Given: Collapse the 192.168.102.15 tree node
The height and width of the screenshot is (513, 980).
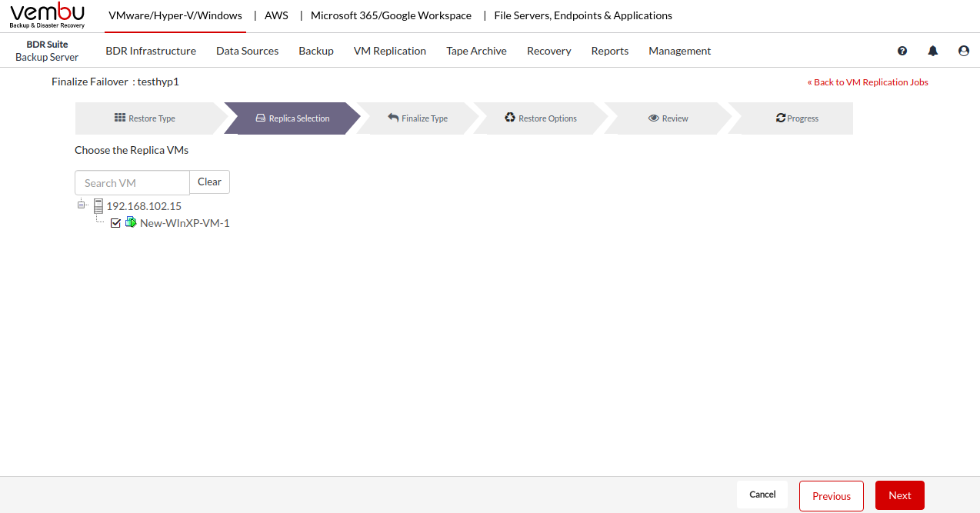Looking at the screenshot, I should [x=82, y=205].
